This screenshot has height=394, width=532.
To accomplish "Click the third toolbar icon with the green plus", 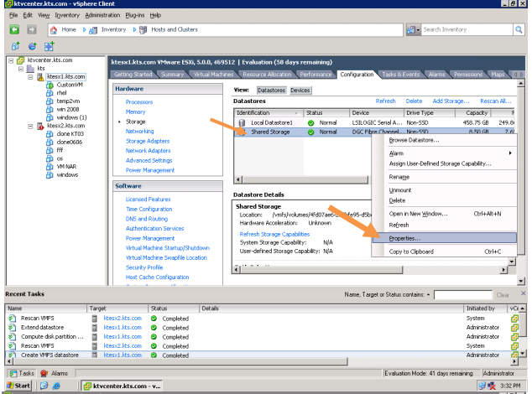I will tap(49, 46).
